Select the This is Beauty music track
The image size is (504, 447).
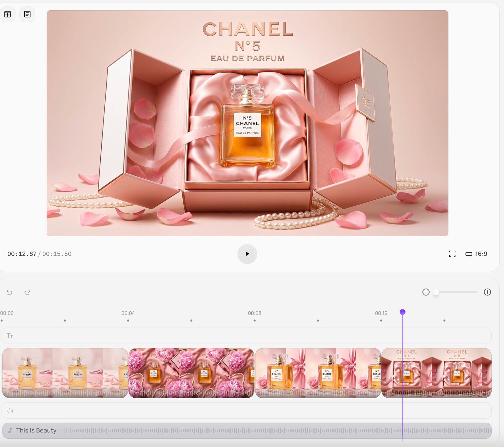click(x=246, y=430)
